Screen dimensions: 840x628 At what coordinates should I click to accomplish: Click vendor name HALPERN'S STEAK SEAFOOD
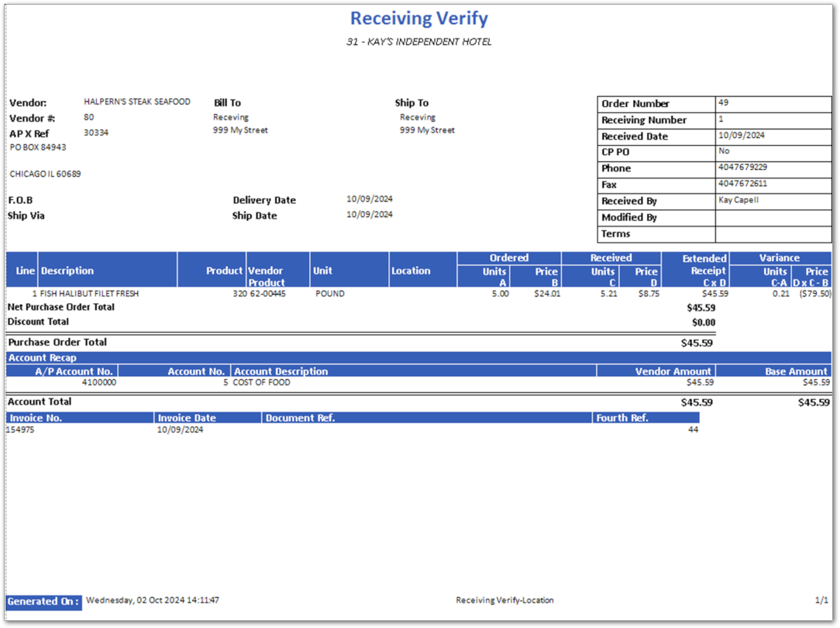tap(137, 102)
